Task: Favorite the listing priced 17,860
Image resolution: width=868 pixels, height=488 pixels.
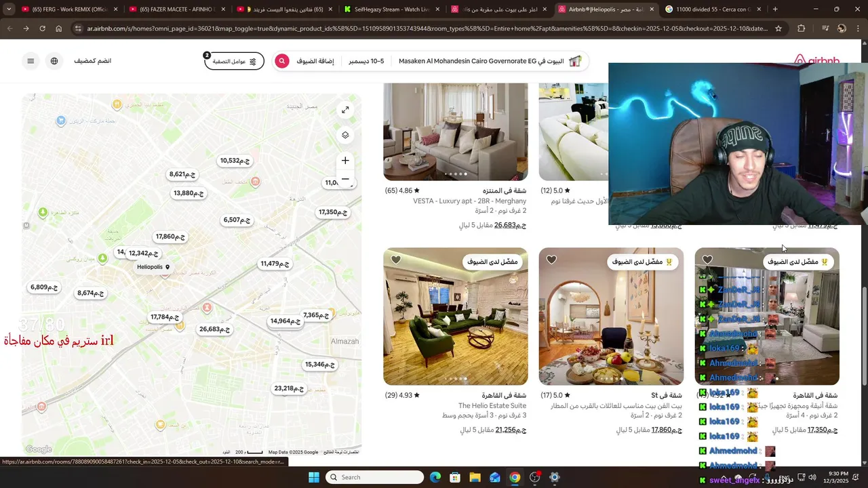Action: click(x=552, y=260)
